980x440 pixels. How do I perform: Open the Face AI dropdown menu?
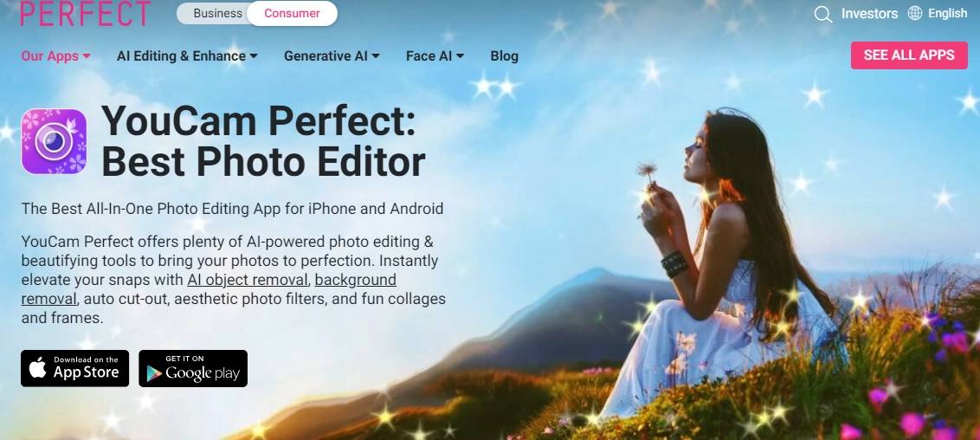[x=435, y=55]
